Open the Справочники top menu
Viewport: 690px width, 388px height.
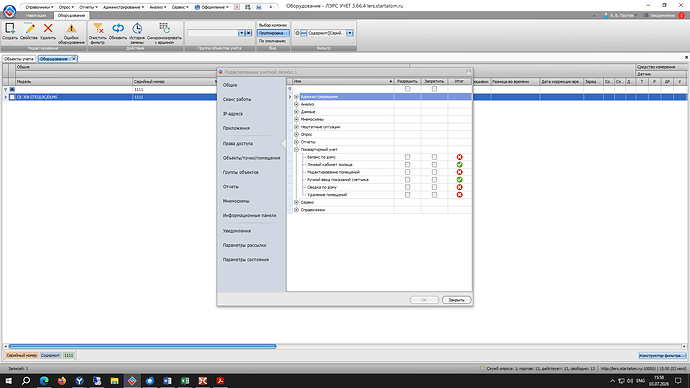39,7
